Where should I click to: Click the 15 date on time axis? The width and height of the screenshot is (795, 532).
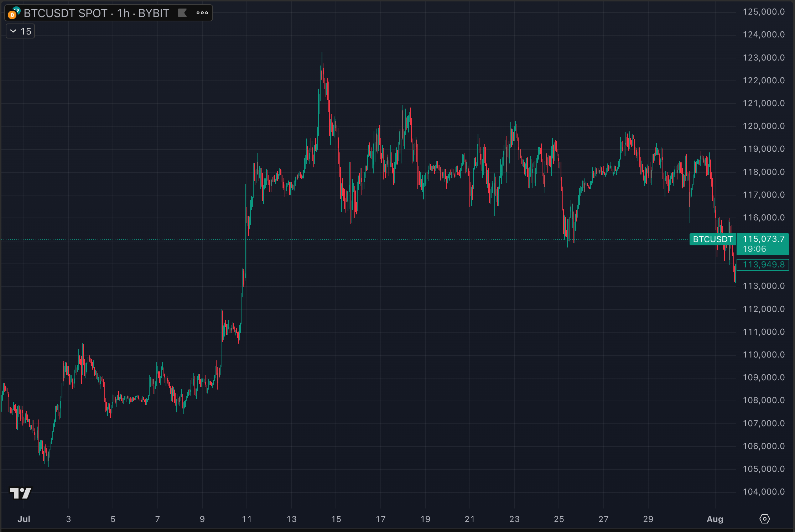336,519
